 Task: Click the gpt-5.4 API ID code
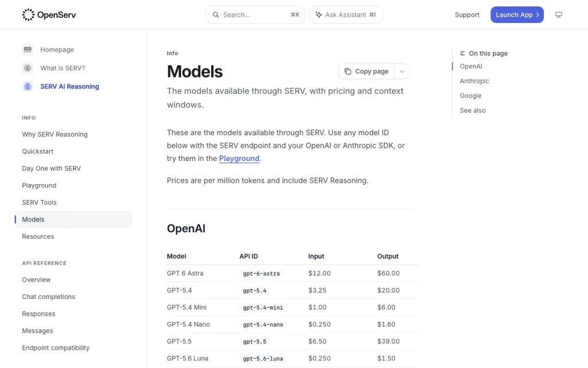254,290
